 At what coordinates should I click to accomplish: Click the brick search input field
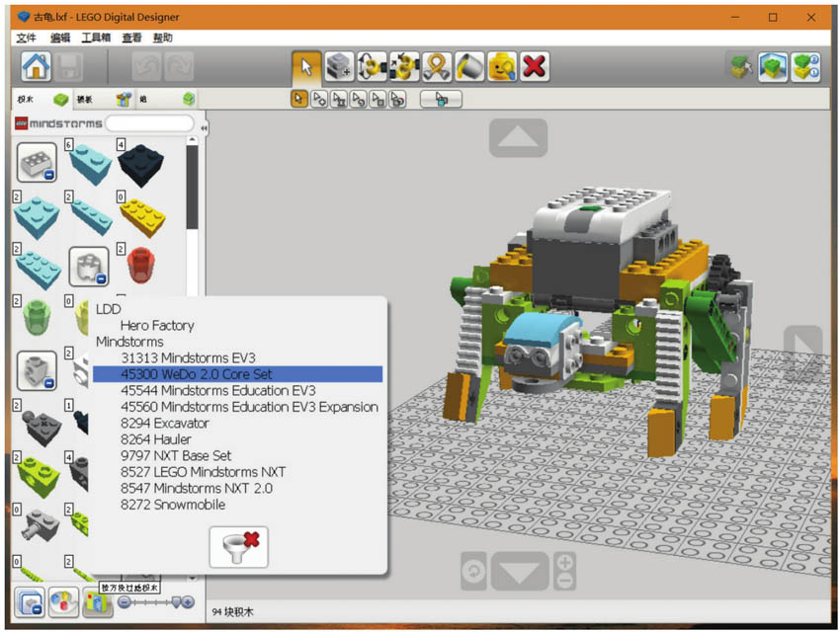149,123
